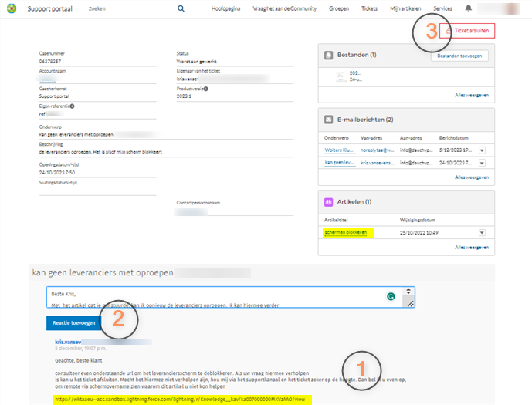
Task: Click the search magnifier icon
Action: click(x=181, y=8)
